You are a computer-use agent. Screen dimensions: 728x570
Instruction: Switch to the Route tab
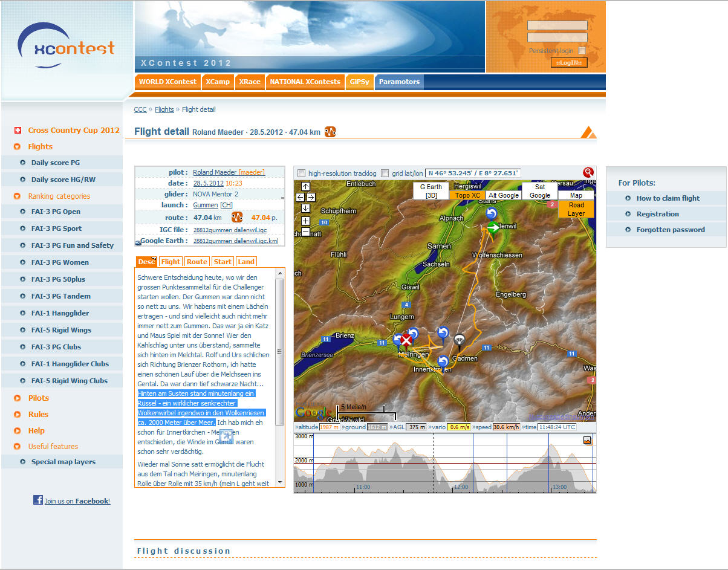click(197, 261)
